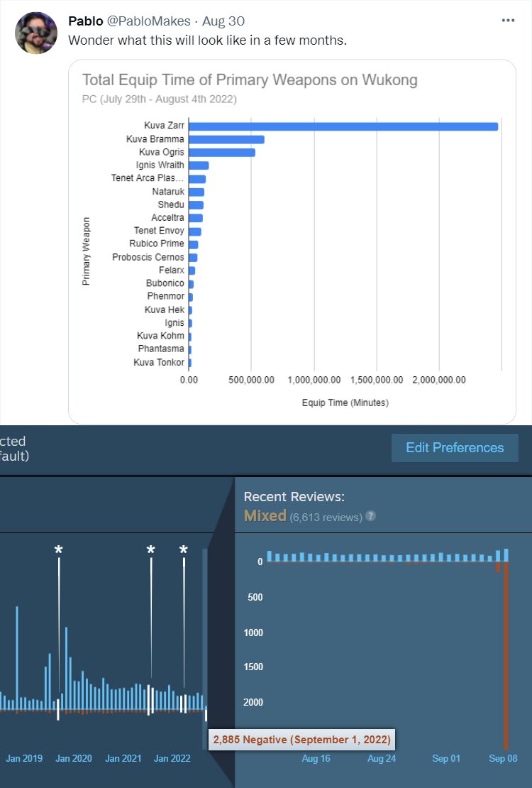Click the Ignis Wraith label
The image size is (532, 788).
click(x=160, y=165)
